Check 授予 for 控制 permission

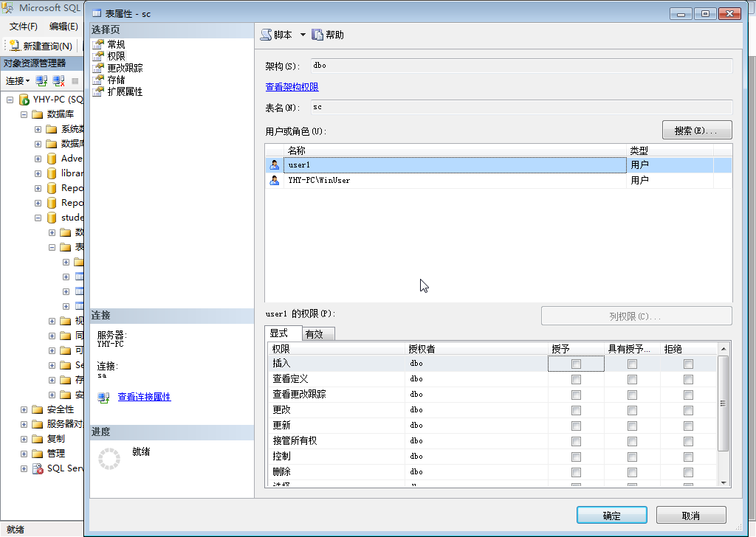click(x=576, y=457)
